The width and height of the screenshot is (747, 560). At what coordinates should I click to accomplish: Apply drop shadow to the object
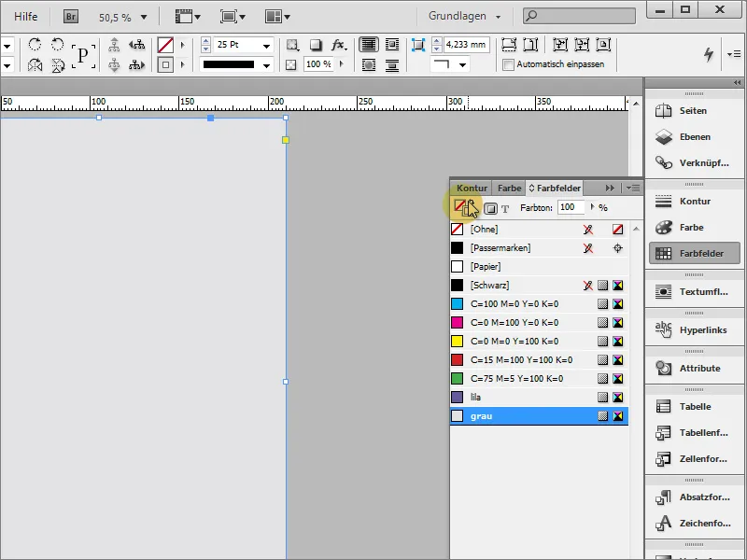click(x=316, y=45)
